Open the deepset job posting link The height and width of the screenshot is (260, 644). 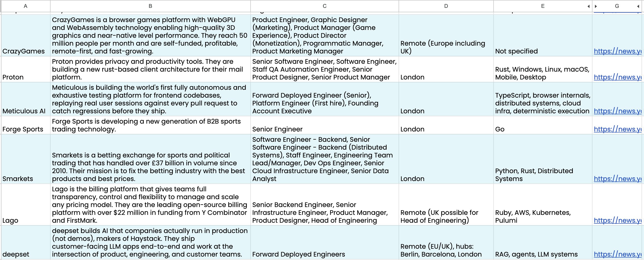tap(617, 254)
